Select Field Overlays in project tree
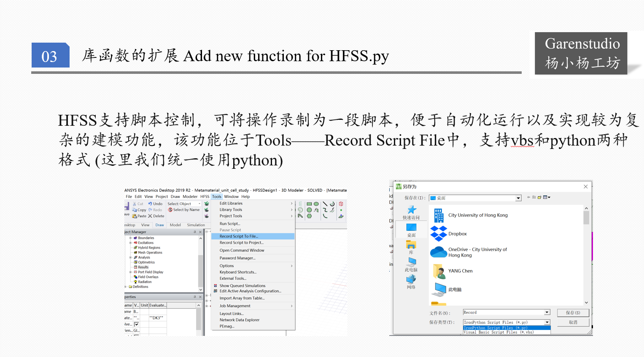Image resolution: width=644 pixels, height=357 pixels. (x=146, y=277)
